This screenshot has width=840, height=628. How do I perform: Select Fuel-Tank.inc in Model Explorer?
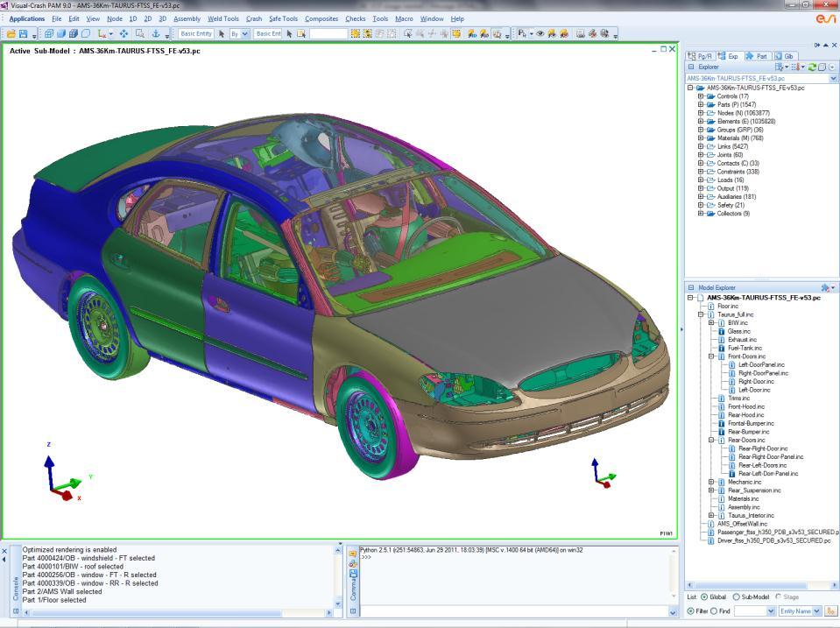coord(744,348)
